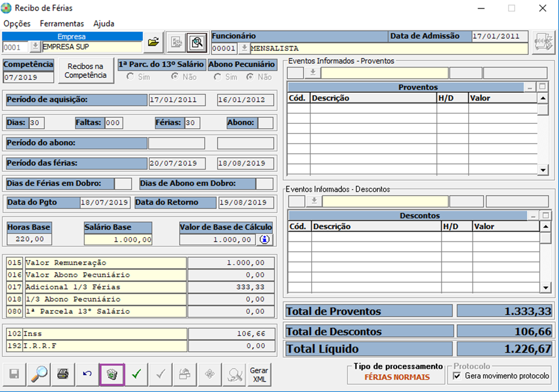Click the recycle bin delete icon

(112, 375)
